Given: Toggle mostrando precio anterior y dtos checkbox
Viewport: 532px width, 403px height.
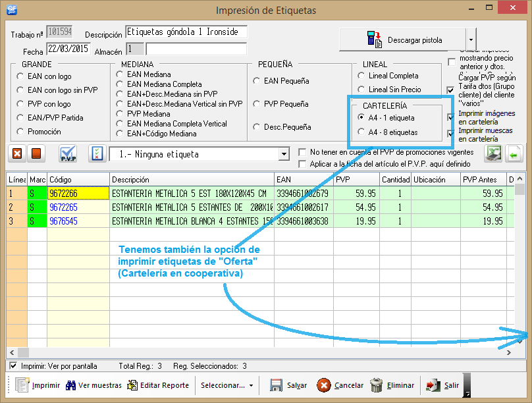Looking at the screenshot, I should [452, 62].
